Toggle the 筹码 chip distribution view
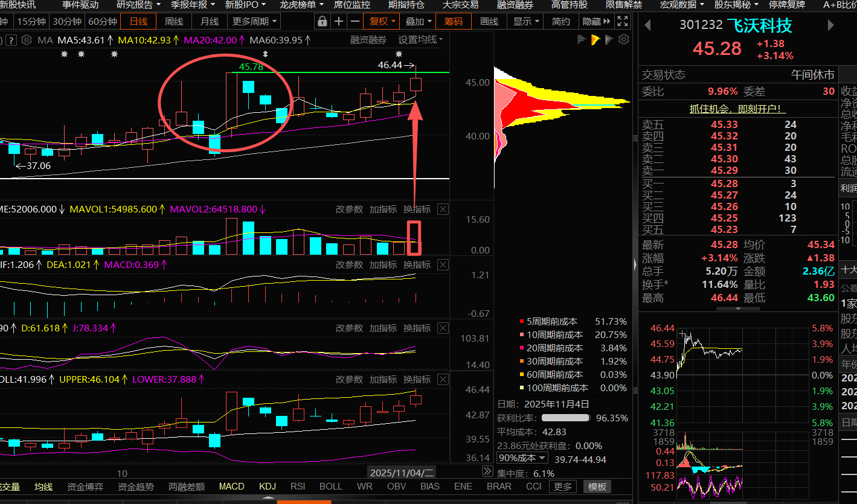Image resolution: width=857 pixels, height=504 pixels. click(x=454, y=22)
